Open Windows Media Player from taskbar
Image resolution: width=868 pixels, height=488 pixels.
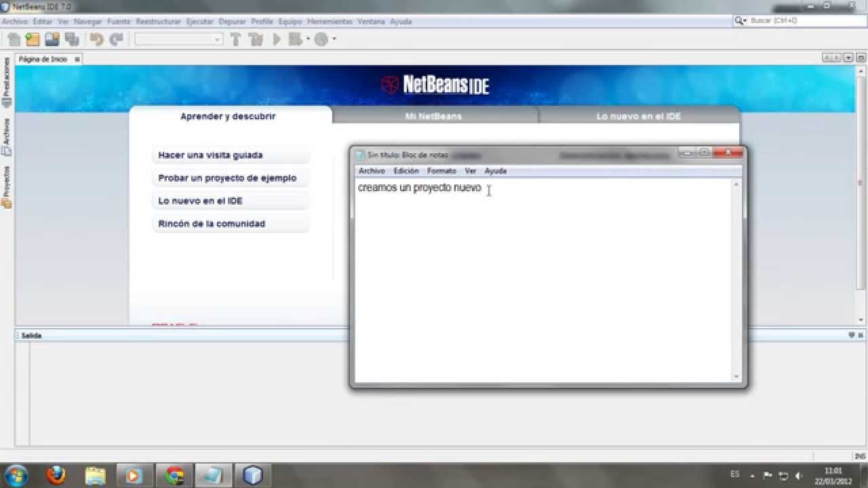pos(134,475)
